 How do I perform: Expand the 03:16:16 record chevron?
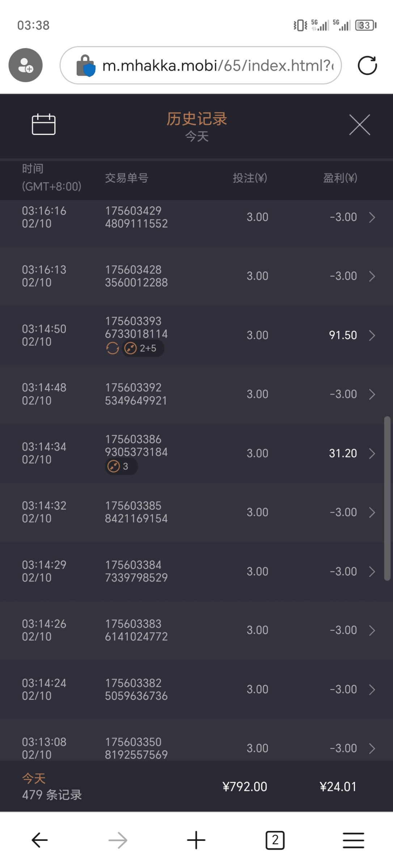click(x=372, y=217)
